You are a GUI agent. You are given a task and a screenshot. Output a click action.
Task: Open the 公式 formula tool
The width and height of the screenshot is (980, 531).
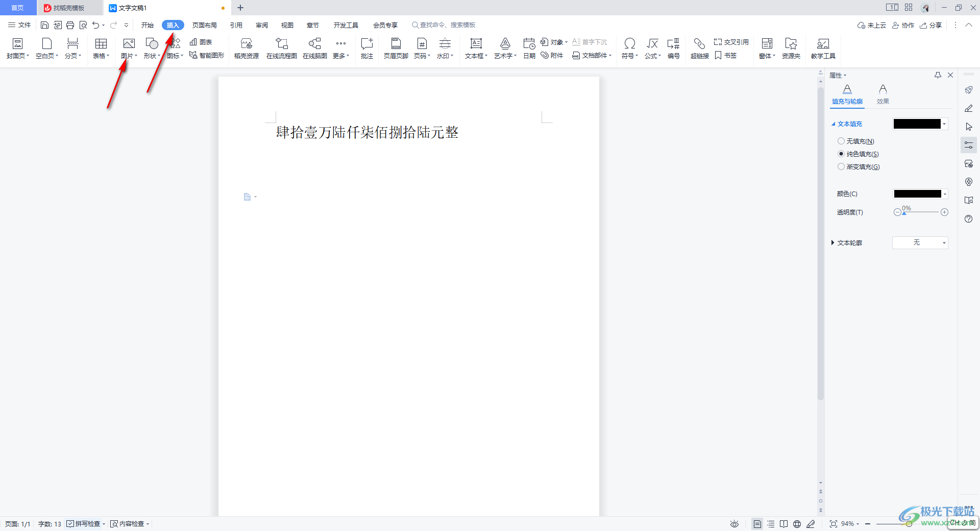click(653, 49)
